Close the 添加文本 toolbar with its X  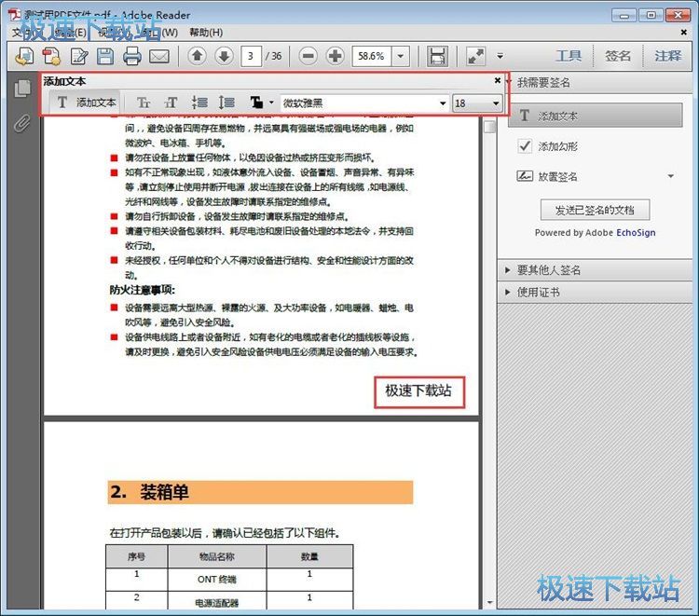tap(498, 81)
